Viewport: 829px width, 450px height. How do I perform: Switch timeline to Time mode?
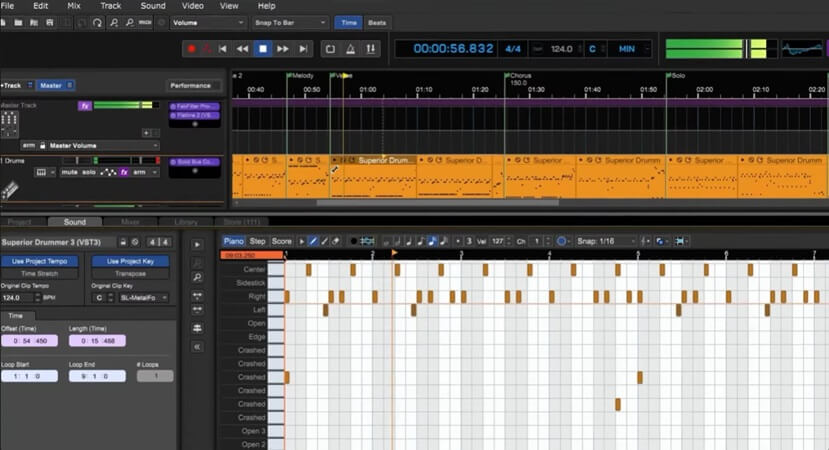coord(348,23)
